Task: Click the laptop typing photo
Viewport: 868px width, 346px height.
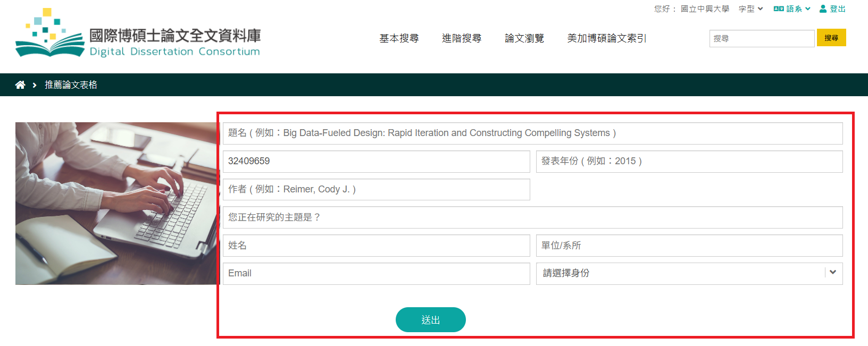Action: [116, 204]
